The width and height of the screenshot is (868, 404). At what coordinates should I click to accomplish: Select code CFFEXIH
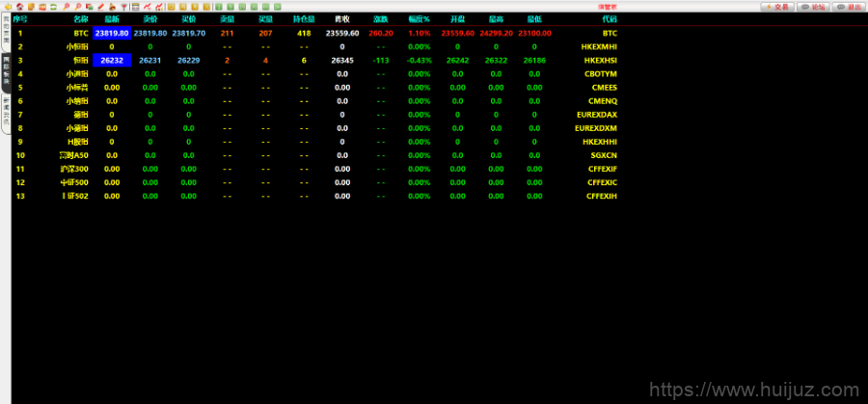click(602, 196)
